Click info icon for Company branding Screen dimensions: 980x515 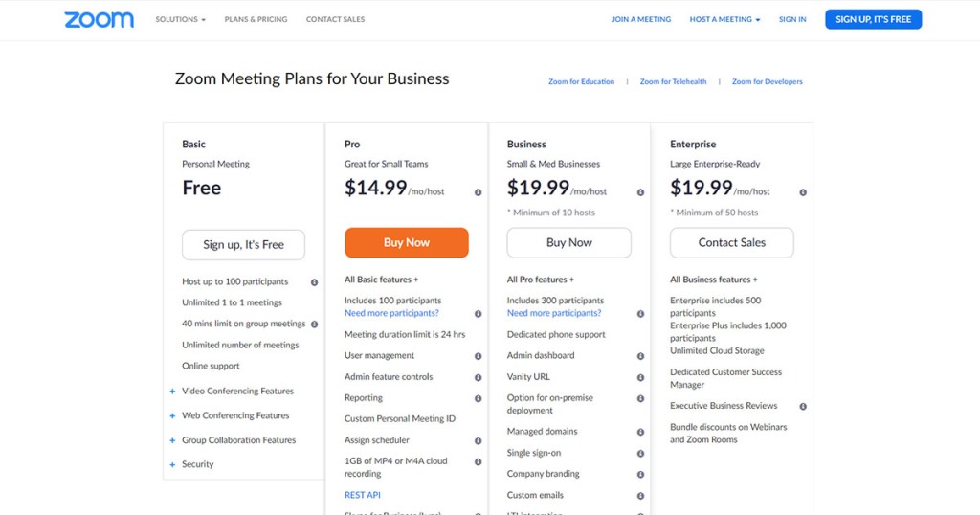(640, 475)
